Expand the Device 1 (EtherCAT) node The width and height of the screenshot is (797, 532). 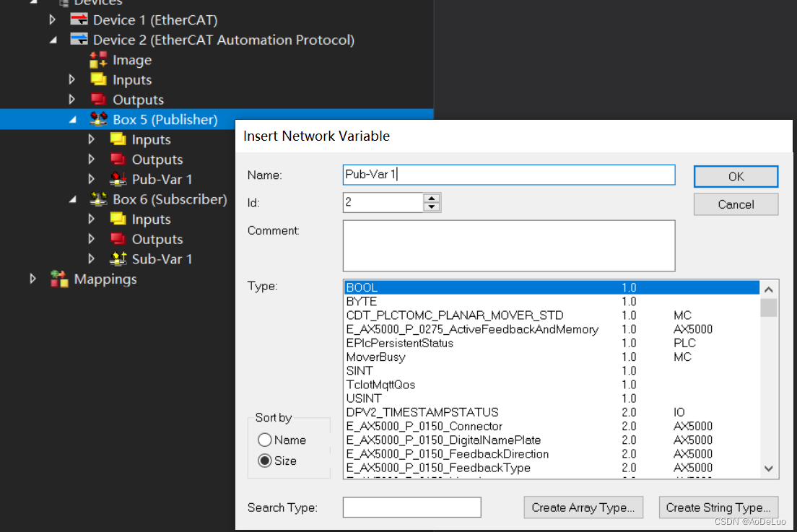pos(53,20)
